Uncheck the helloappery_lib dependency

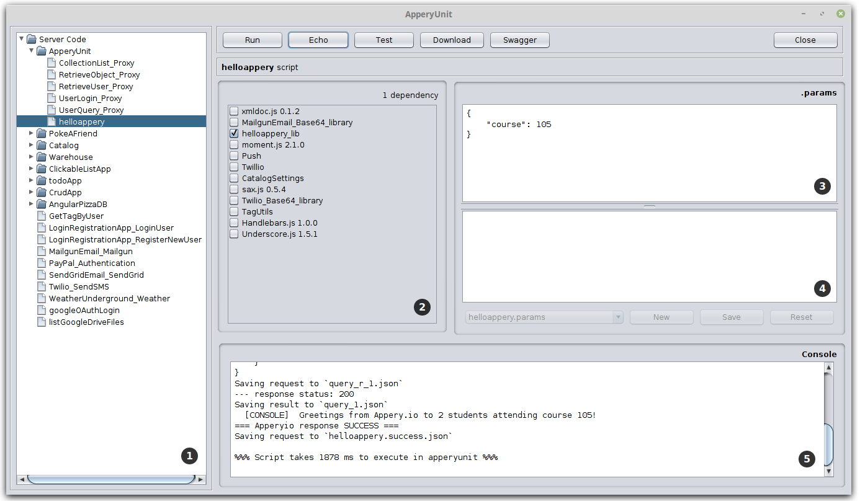(234, 133)
